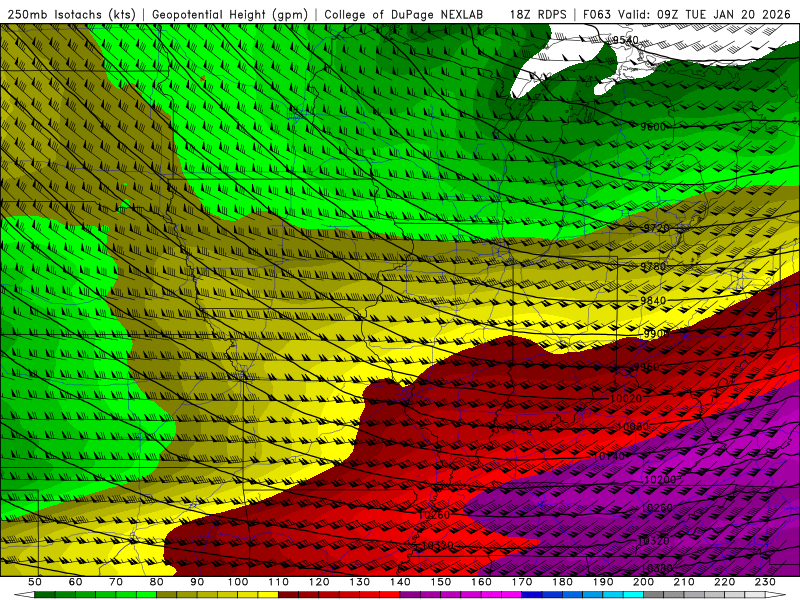Screen dimensions: 800x600
Task: Click the 10260 contour label in the purple area
Action: pyautogui.click(x=657, y=508)
